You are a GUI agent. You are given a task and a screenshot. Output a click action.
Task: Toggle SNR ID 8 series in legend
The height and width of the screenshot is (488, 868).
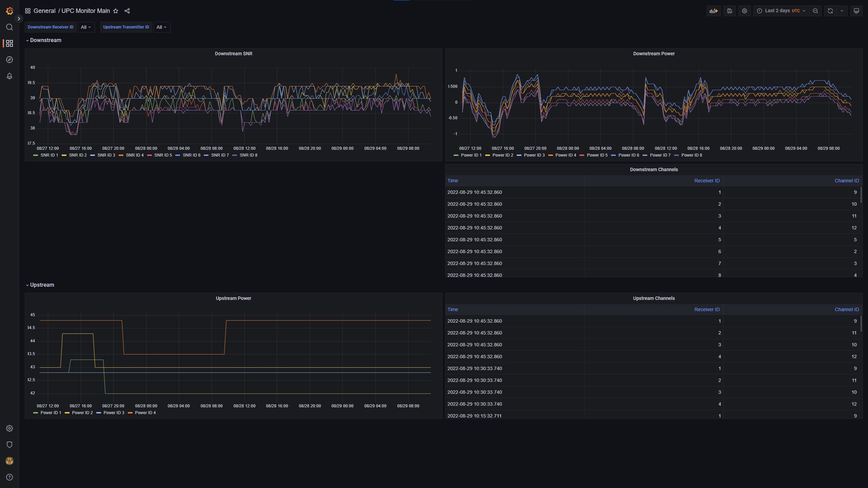(249, 155)
